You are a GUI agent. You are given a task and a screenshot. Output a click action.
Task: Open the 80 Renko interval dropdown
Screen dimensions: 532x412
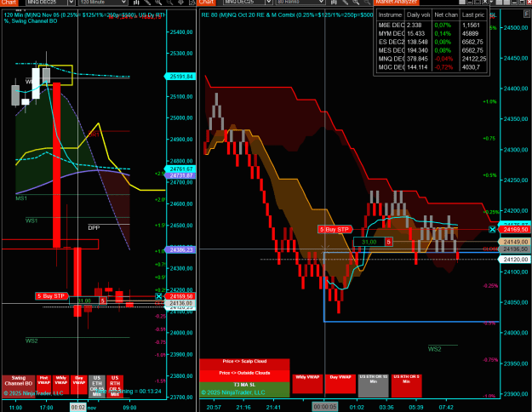(x=300, y=3)
